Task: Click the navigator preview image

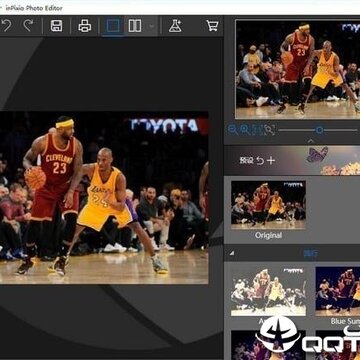Action: click(298, 69)
